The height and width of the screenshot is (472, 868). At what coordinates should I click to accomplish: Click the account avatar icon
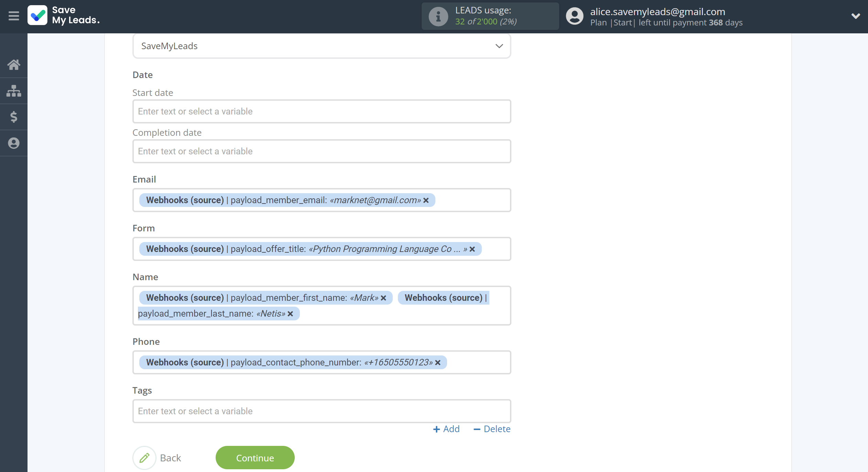(575, 16)
